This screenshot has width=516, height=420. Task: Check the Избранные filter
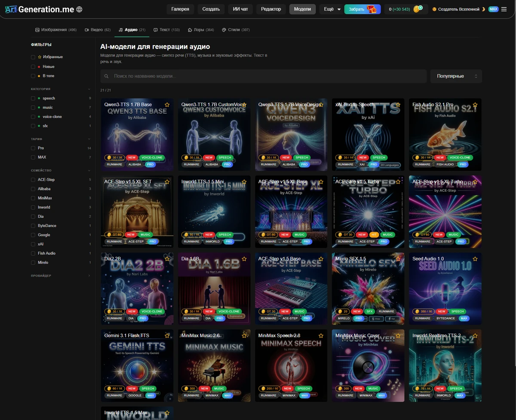33,57
